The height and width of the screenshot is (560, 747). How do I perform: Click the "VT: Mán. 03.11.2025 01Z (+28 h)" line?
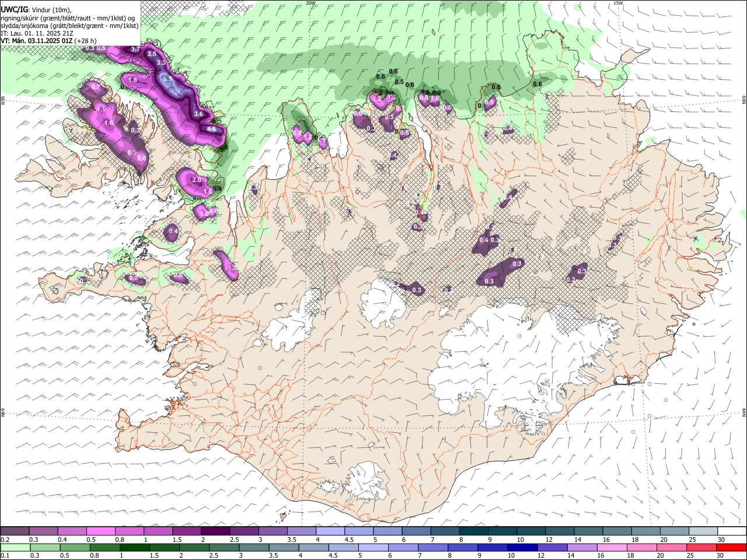point(48,41)
